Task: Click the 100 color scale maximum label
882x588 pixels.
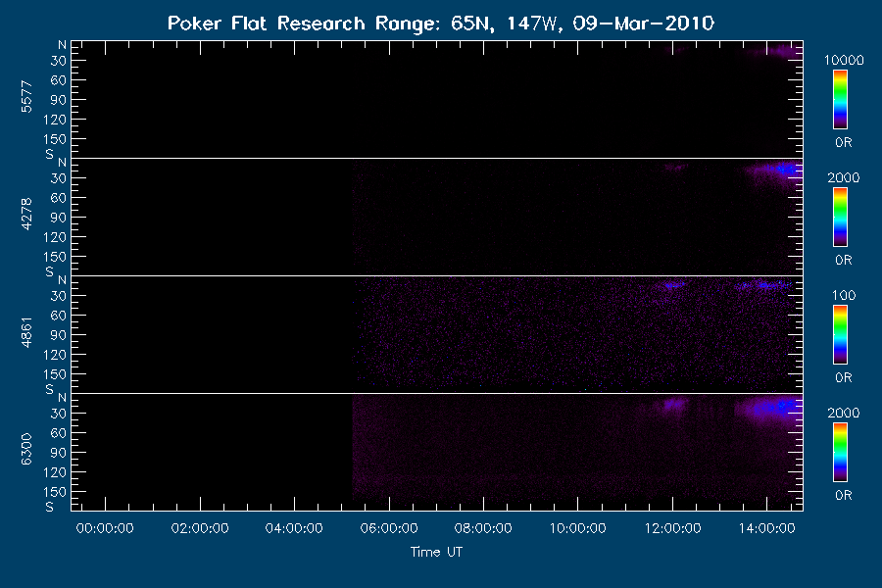Action: pos(844,295)
